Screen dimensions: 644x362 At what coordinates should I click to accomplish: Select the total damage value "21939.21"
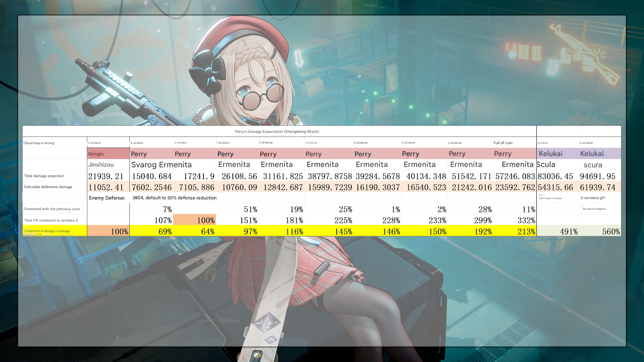[106, 176]
